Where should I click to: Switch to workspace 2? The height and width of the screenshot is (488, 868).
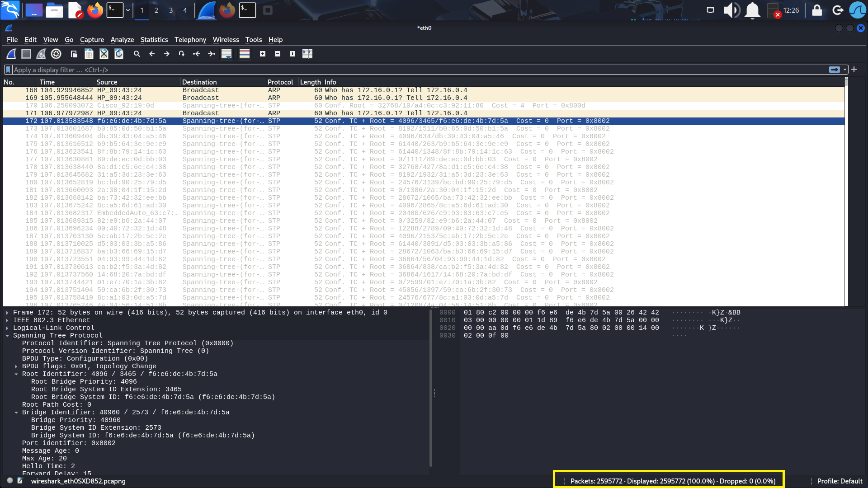pos(156,10)
